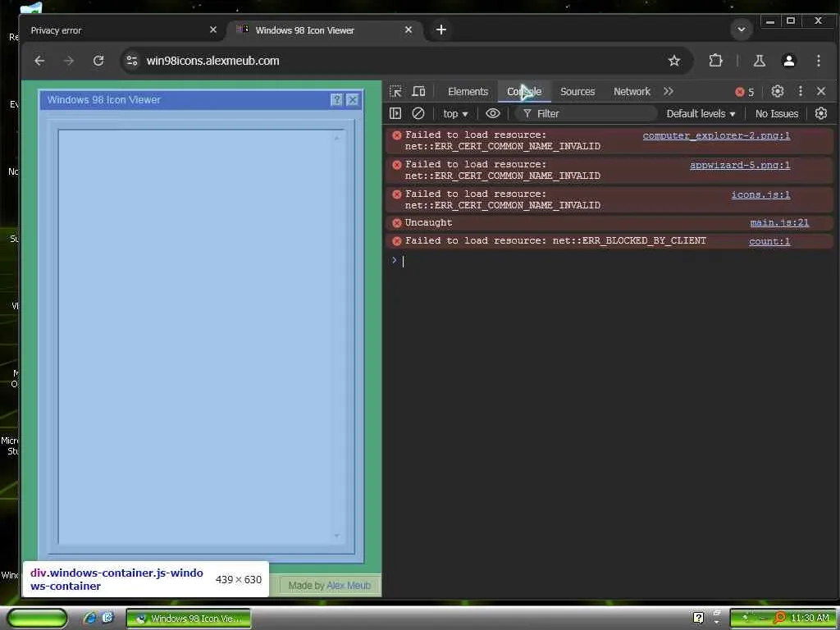Open the DevTools three-dot customize menu
840x630 pixels.
(x=801, y=92)
